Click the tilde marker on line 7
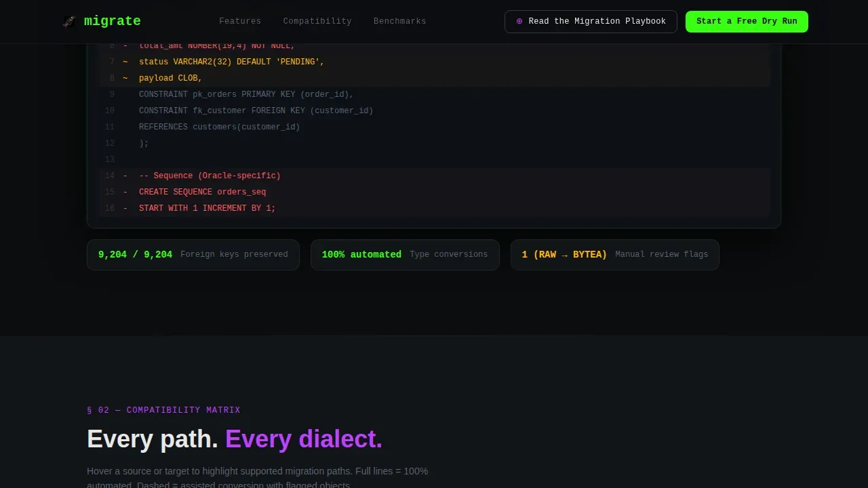The width and height of the screenshot is (868, 488). [125, 62]
